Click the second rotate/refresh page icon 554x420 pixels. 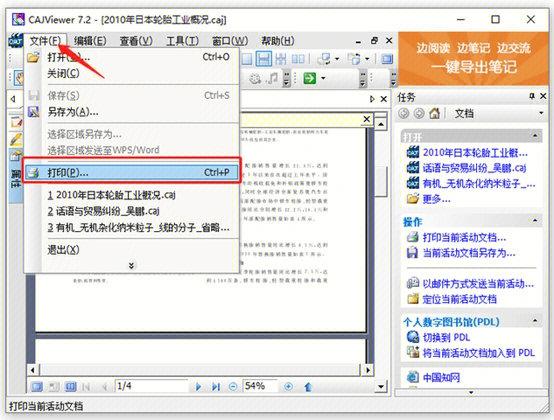tap(354, 58)
